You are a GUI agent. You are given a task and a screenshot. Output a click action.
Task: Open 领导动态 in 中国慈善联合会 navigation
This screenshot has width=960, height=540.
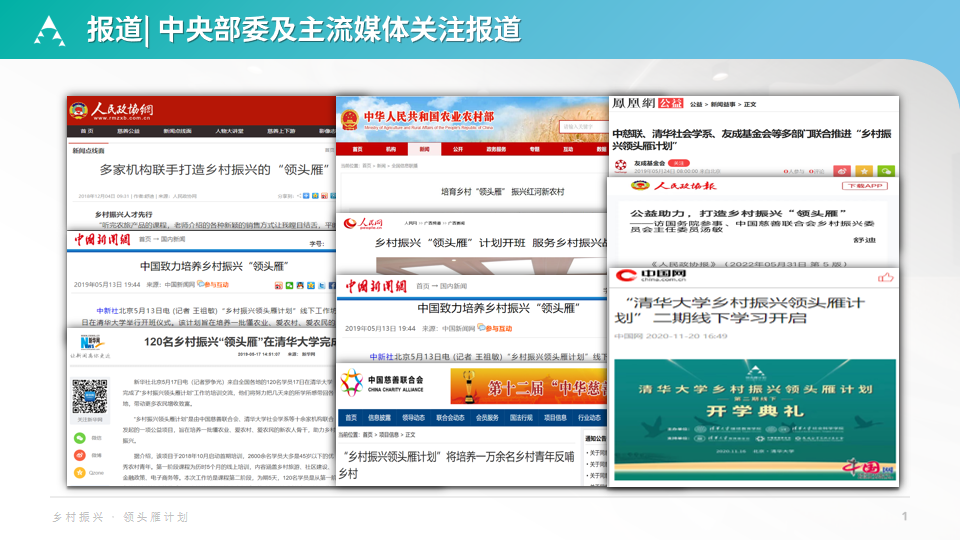(x=413, y=418)
